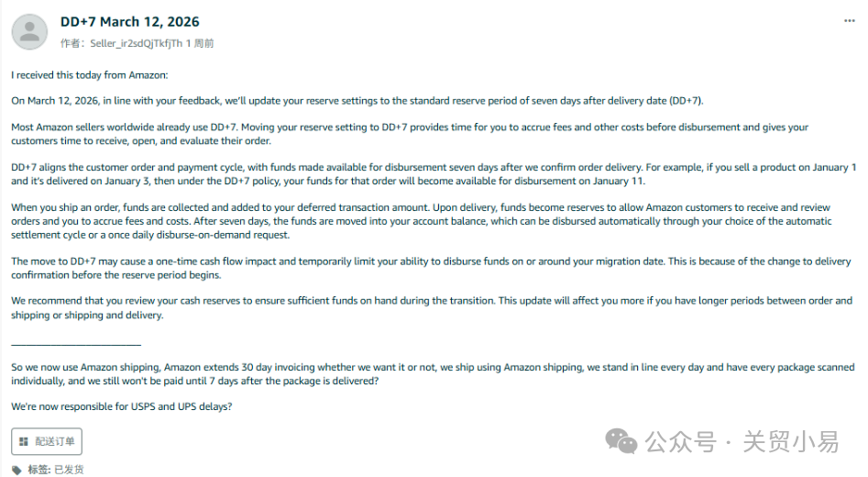
Task: Click the paragraph starting 'On March 12, 2026'
Action: [357, 101]
